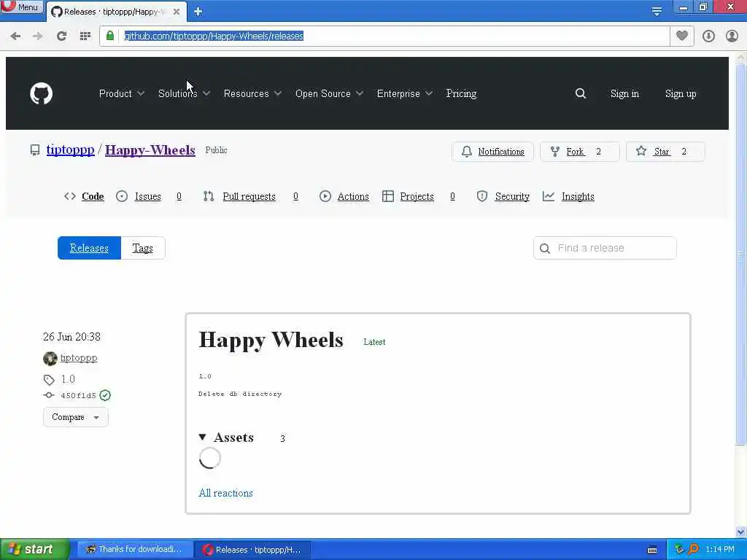The height and width of the screenshot is (560, 747).
Task: Switch to the Pull requests tab
Action: (251, 196)
